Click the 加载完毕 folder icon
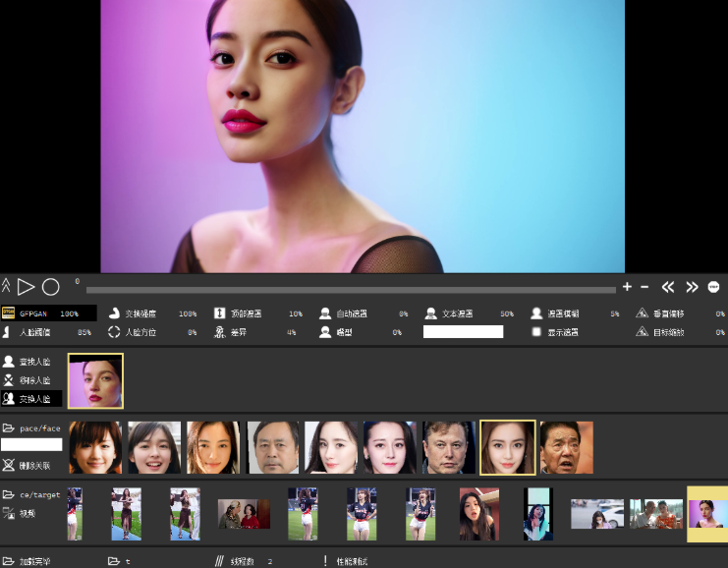The image size is (728, 568). (x=8, y=561)
